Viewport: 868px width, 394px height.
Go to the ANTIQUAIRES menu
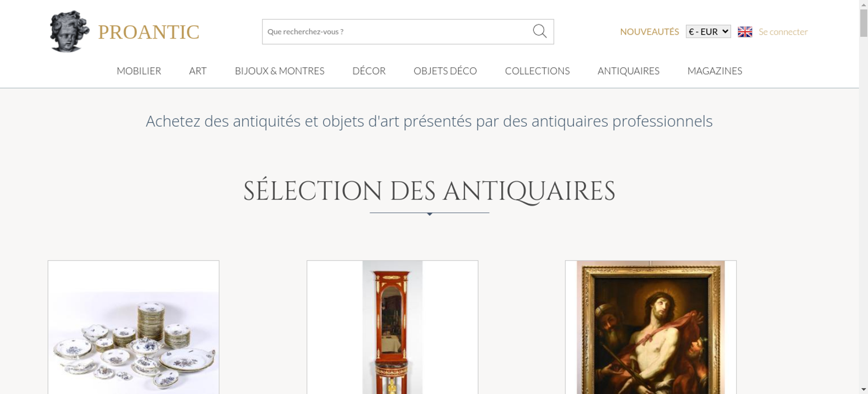(628, 71)
